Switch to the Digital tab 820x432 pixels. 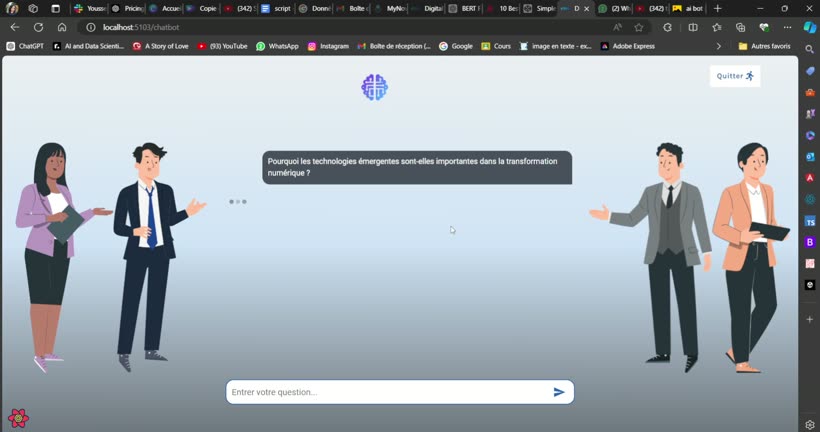pos(427,8)
